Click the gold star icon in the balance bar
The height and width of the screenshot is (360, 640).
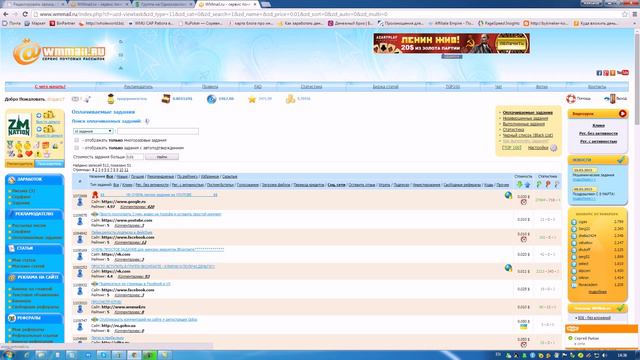[252, 99]
